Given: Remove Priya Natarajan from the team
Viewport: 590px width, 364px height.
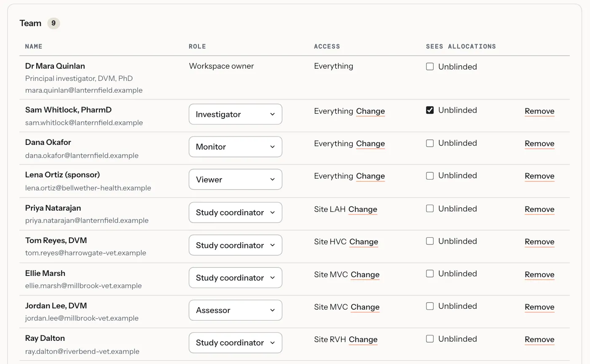Looking at the screenshot, I should pyautogui.click(x=539, y=209).
